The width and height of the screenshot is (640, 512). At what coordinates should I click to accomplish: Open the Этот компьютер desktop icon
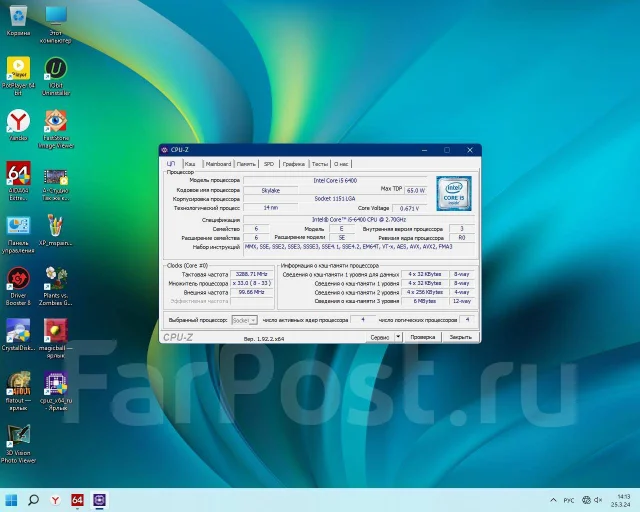click(x=56, y=24)
